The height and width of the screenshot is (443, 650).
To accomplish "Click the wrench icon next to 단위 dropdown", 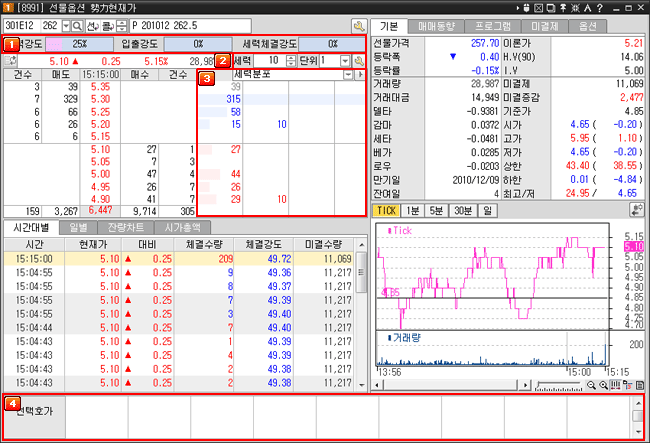I will click(x=359, y=61).
